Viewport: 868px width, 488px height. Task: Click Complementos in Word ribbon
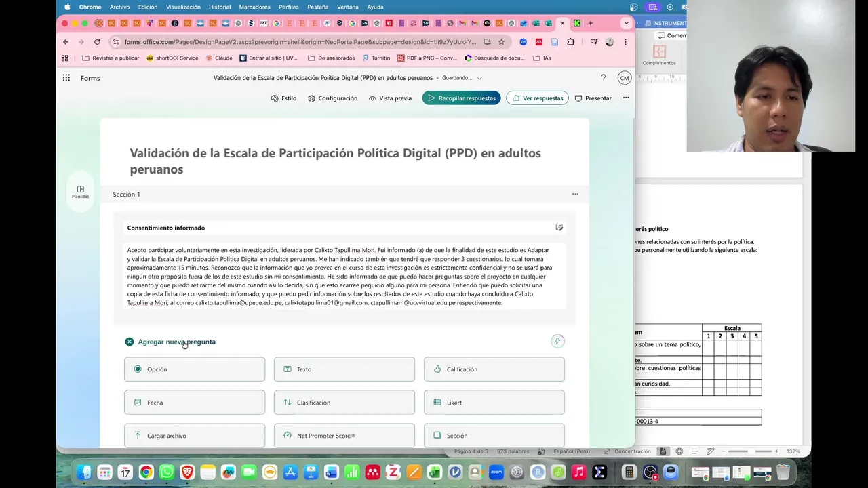pos(659,56)
